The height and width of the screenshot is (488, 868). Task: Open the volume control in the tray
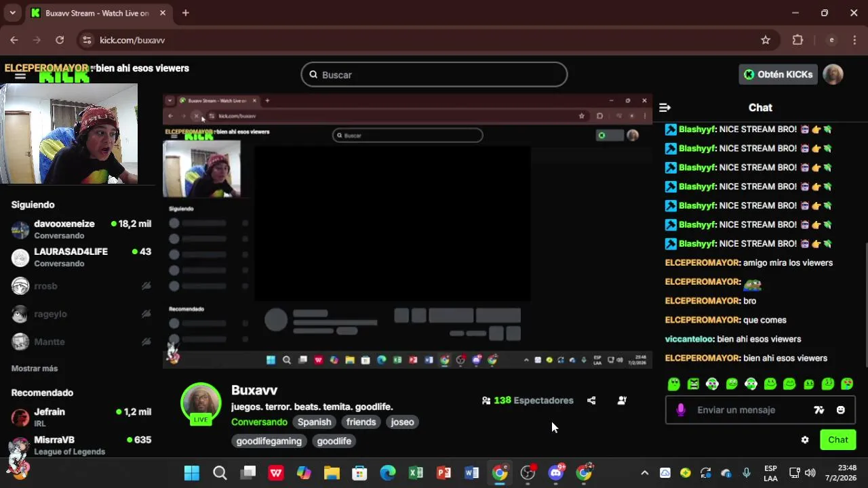pyautogui.click(x=810, y=472)
